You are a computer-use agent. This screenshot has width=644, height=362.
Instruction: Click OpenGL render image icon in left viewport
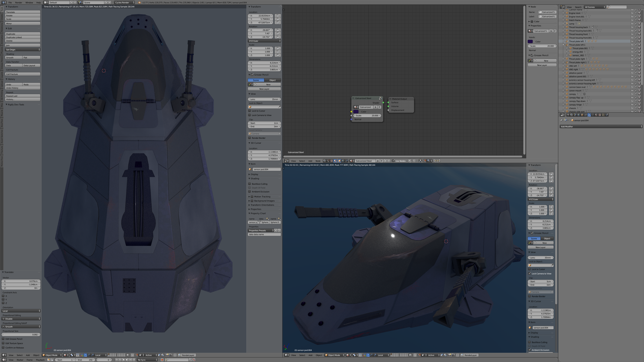pos(167,355)
